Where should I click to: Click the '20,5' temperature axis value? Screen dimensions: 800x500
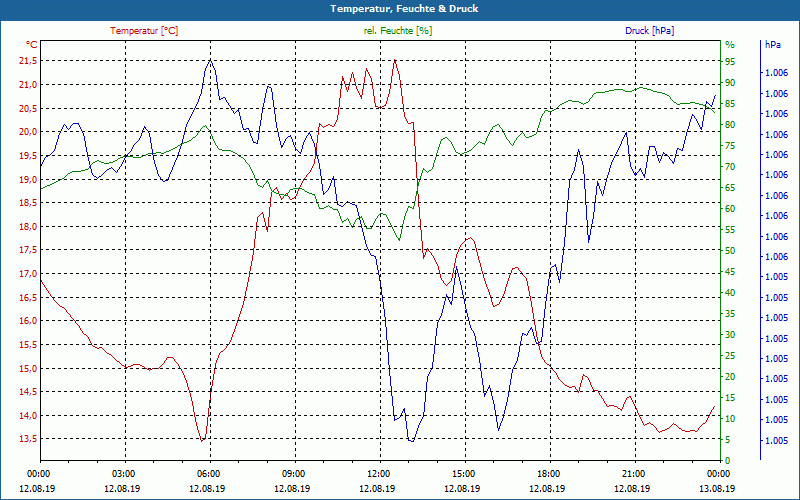[28, 108]
